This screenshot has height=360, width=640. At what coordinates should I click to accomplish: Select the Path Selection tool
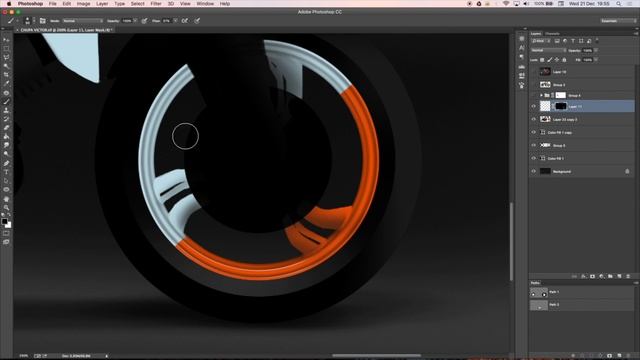click(x=6, y=181)
